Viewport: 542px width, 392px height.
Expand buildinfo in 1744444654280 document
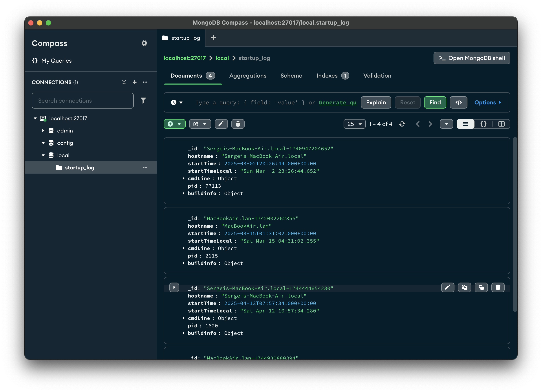pyautogui.click(x=183, y=333)
